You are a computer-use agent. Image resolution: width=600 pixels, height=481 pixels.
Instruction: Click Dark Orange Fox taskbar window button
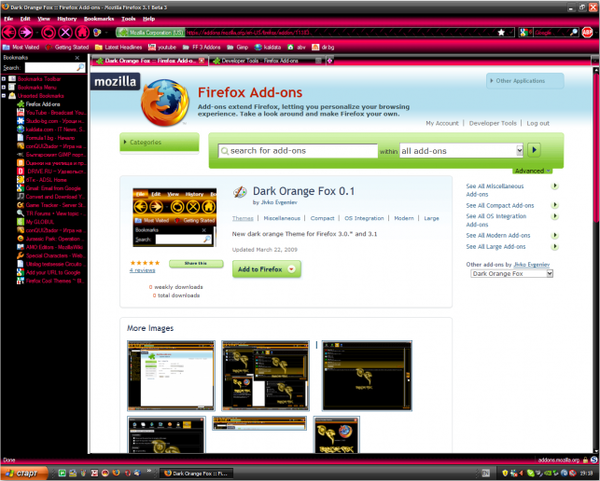195,473
